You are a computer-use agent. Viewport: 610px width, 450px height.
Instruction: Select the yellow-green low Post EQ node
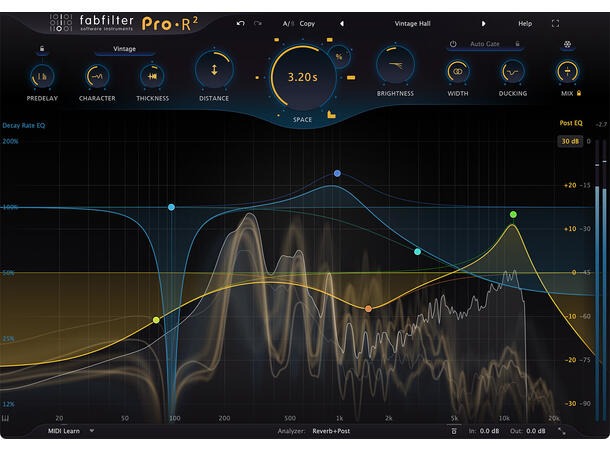[x=156, y=320]
